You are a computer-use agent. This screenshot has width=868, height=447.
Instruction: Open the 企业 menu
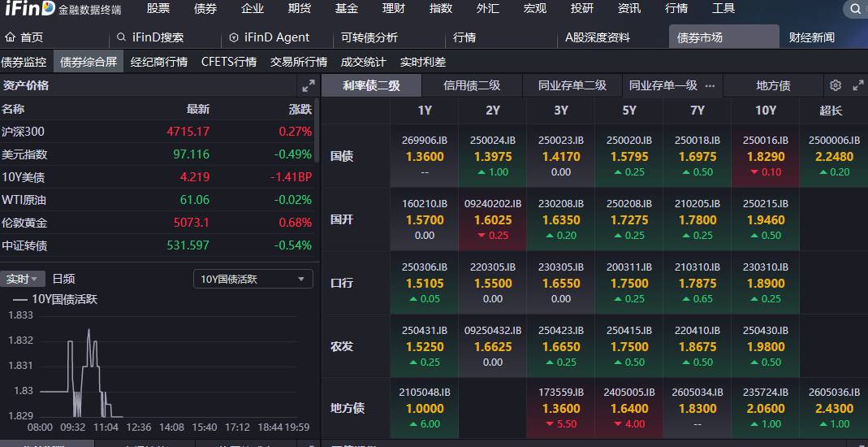point(253,8)
